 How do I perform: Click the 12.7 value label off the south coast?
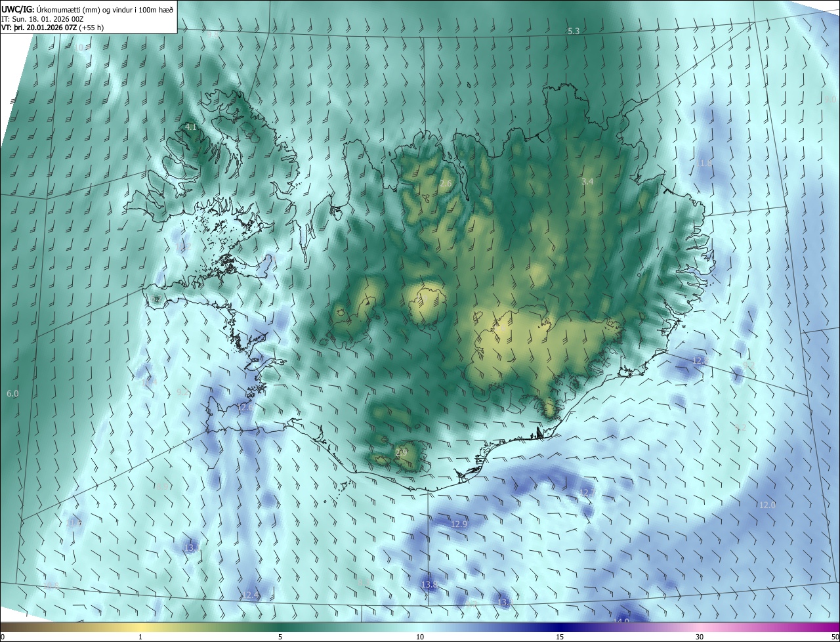coord(587,492)
